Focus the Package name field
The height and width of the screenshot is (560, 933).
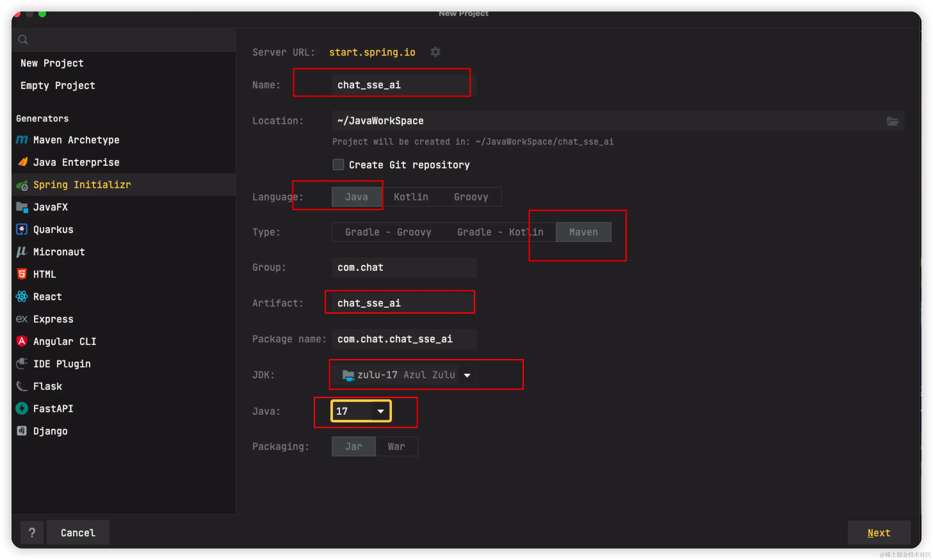click(x=404, y=339)
